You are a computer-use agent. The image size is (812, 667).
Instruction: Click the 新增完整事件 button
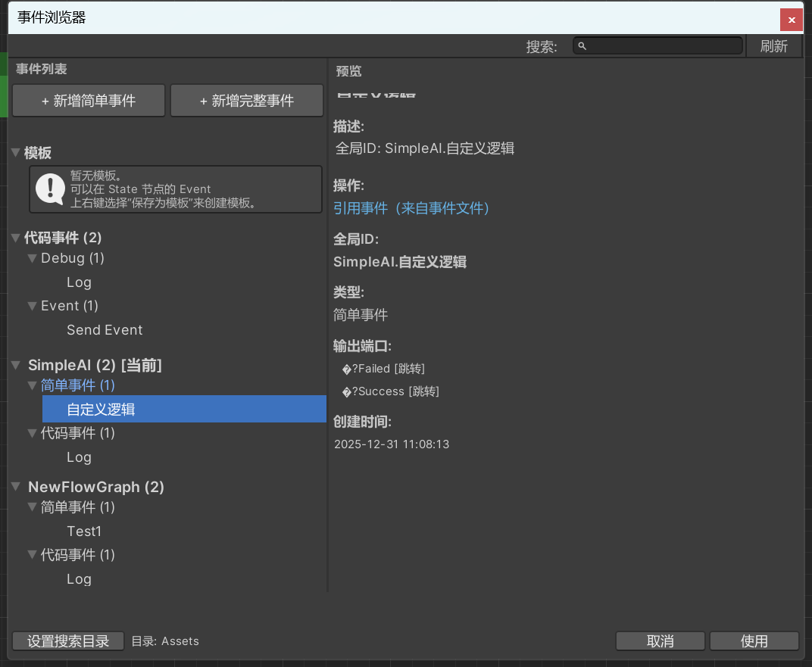point(247,101)
